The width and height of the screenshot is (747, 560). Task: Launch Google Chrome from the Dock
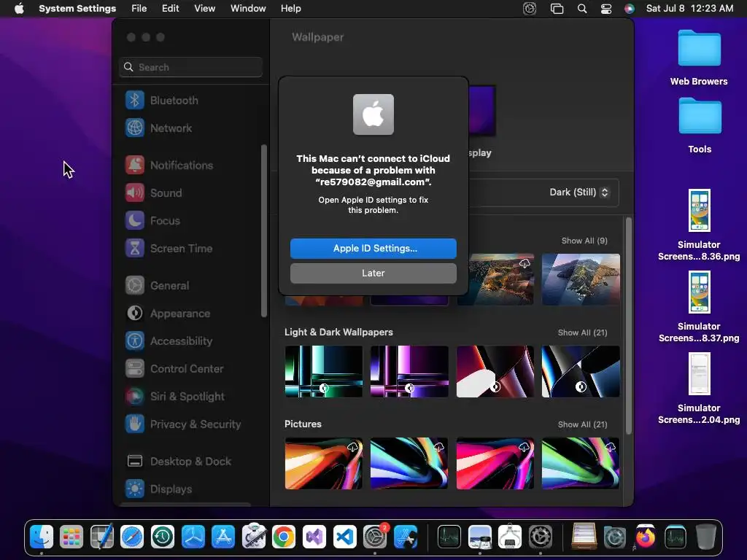tap(284, 537)
